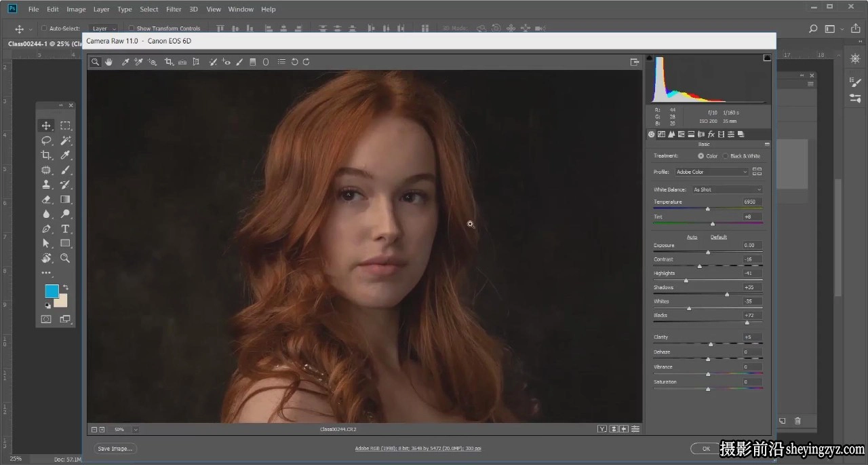Screen dimensions: 868x465
Task: Open White Balance dropdown showing As Shot
Action: tap(727, 189)
